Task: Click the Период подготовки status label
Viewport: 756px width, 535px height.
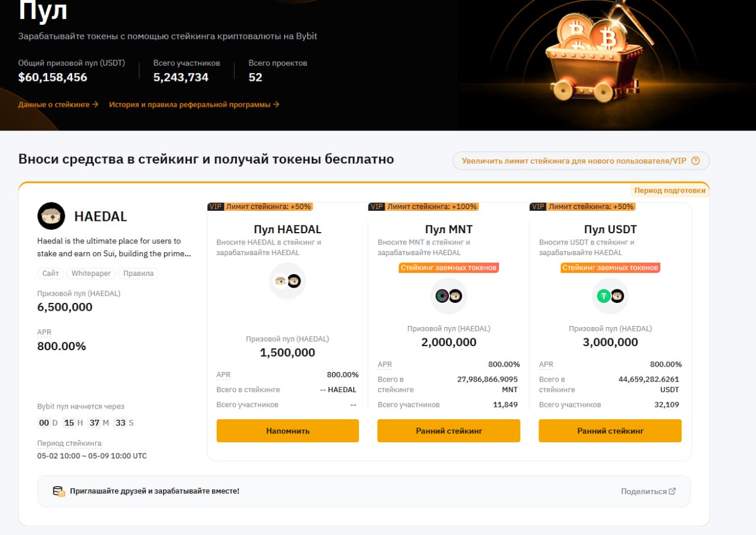Action: 670,190
